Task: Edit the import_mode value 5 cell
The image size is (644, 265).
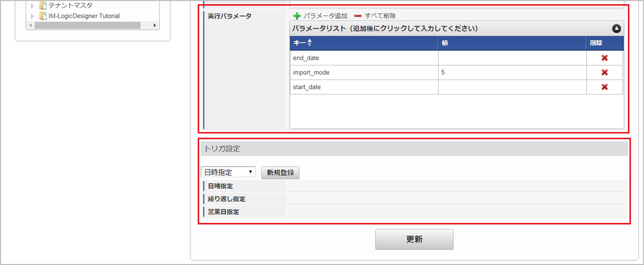Action: 512,72
